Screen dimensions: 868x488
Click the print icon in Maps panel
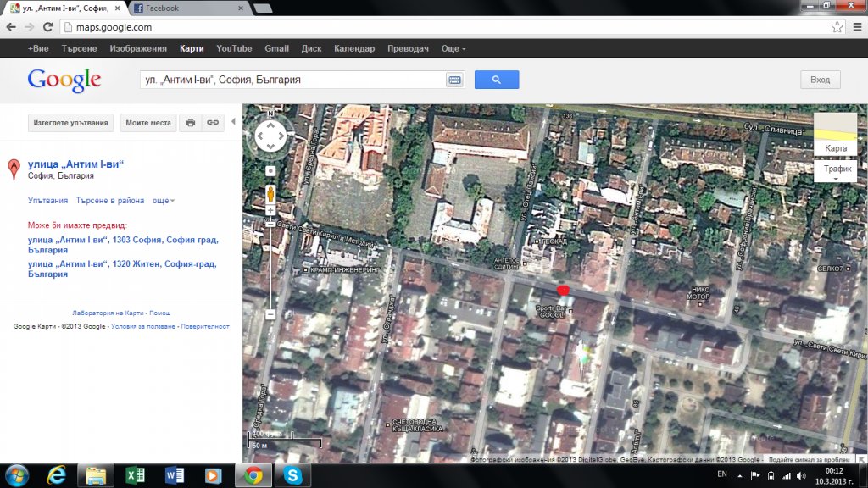click(x=191, y=123)
